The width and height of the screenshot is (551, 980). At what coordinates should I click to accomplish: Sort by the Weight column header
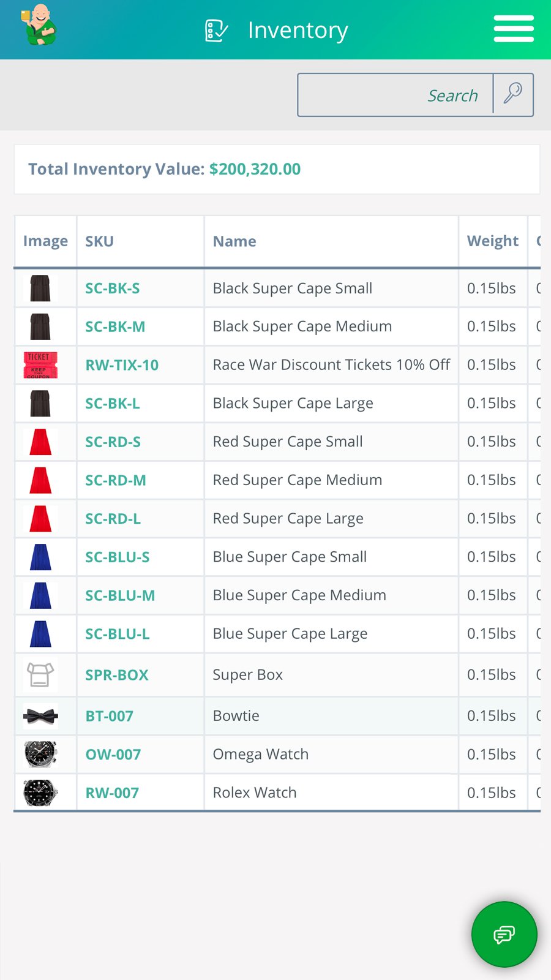click(x=492, y=241)
